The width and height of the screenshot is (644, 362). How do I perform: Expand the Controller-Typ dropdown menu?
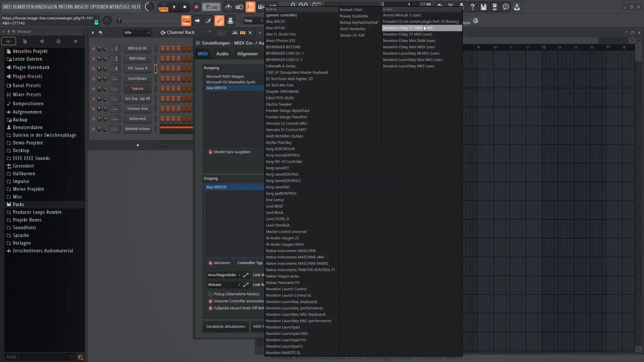[x=250, y=262]
